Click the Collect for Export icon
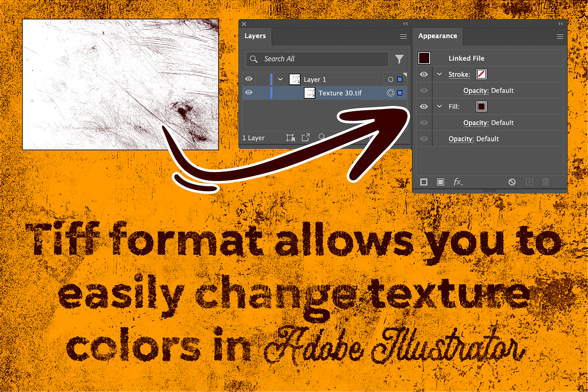 tap(305, 138)
